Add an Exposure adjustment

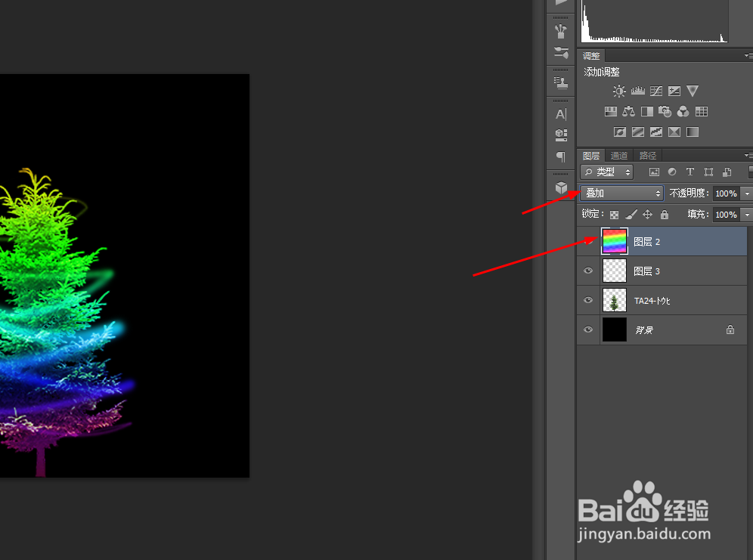coord(674,91)
